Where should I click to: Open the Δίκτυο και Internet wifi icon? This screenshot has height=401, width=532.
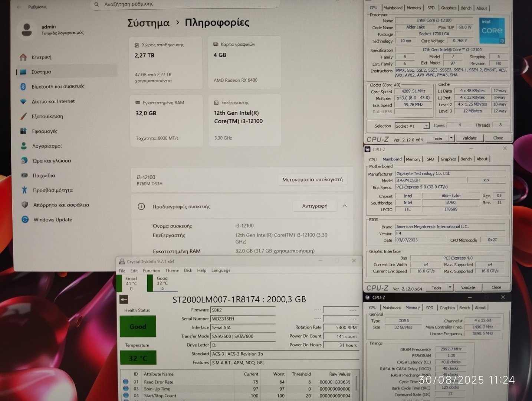coord(23,101)
